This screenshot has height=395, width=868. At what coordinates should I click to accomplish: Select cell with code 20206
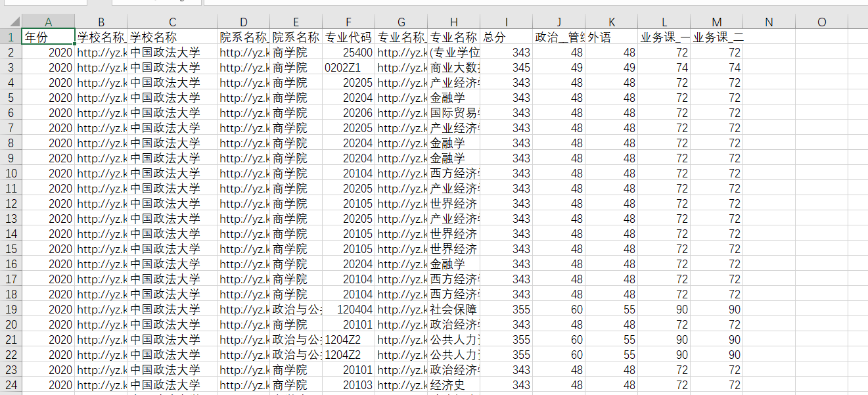click(349, 112)
